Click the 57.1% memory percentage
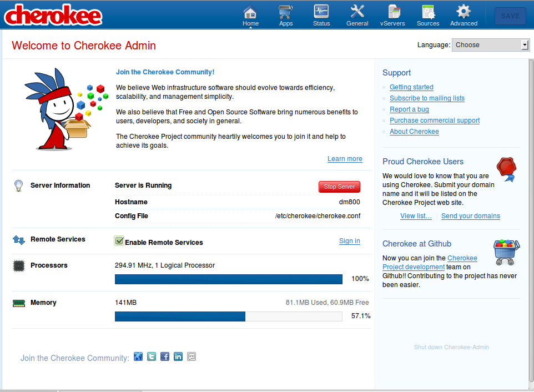The image size is (534, 392). 361,316
